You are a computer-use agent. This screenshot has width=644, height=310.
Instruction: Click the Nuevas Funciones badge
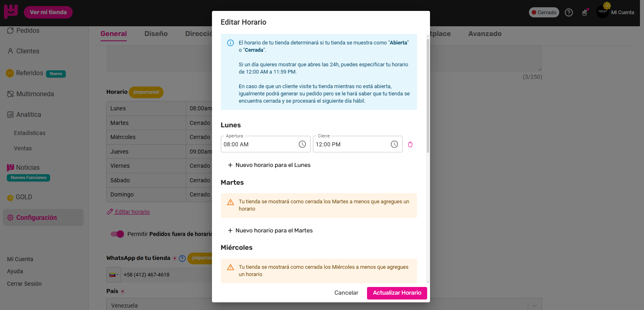(x=28, y=178)
